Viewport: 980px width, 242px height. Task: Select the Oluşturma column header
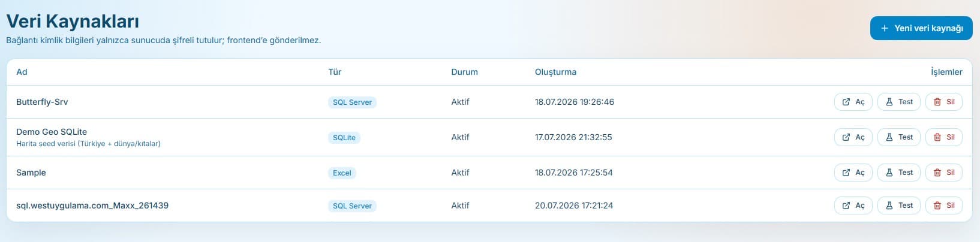[555, 72]
